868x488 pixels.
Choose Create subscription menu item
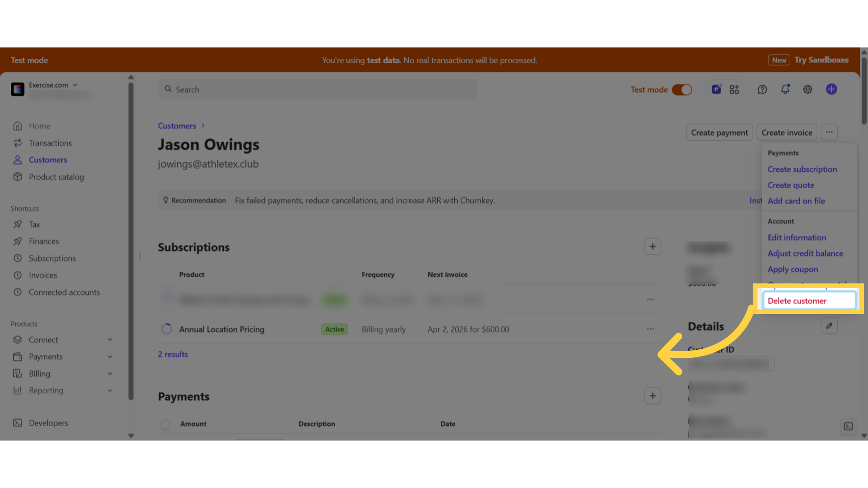pos(802,169)
